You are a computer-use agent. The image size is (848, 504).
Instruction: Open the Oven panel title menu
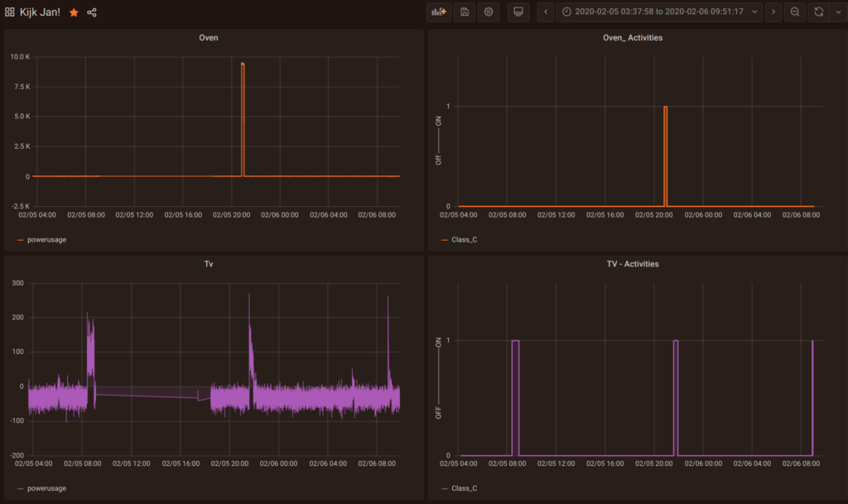[208, 38]
